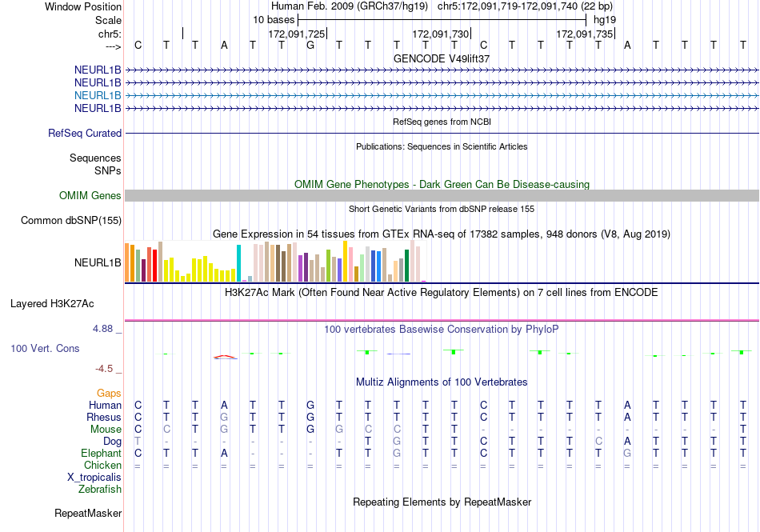
Task: Click the Scale 10 bases ruler bar
Action: coord(442,20)
